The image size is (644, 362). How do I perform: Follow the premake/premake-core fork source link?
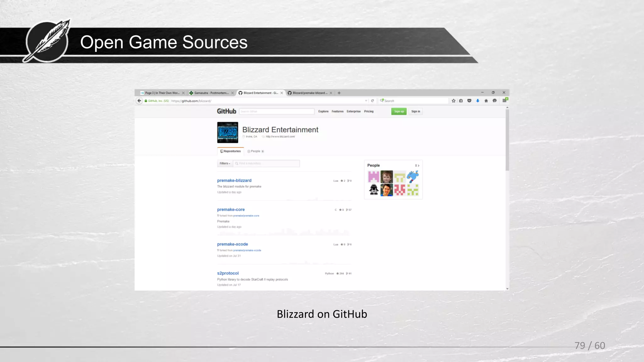tap(246, 216)
